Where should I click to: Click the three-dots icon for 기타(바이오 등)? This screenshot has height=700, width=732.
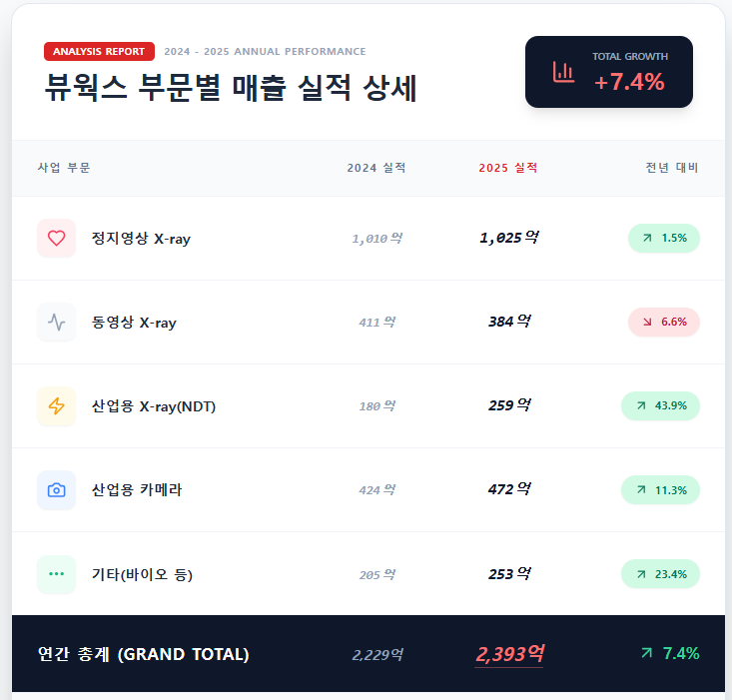56,574
